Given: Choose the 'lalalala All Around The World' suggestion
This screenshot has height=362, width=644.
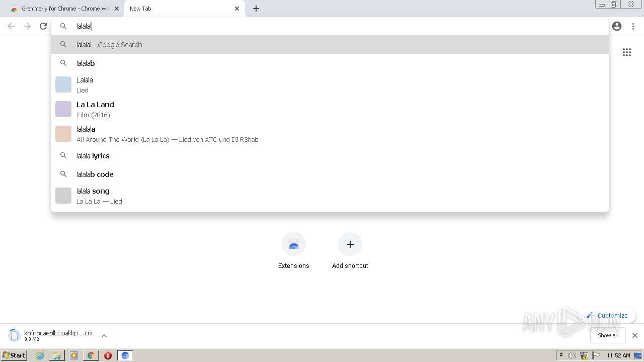Looking at the screenshot, I should point(330,134).
